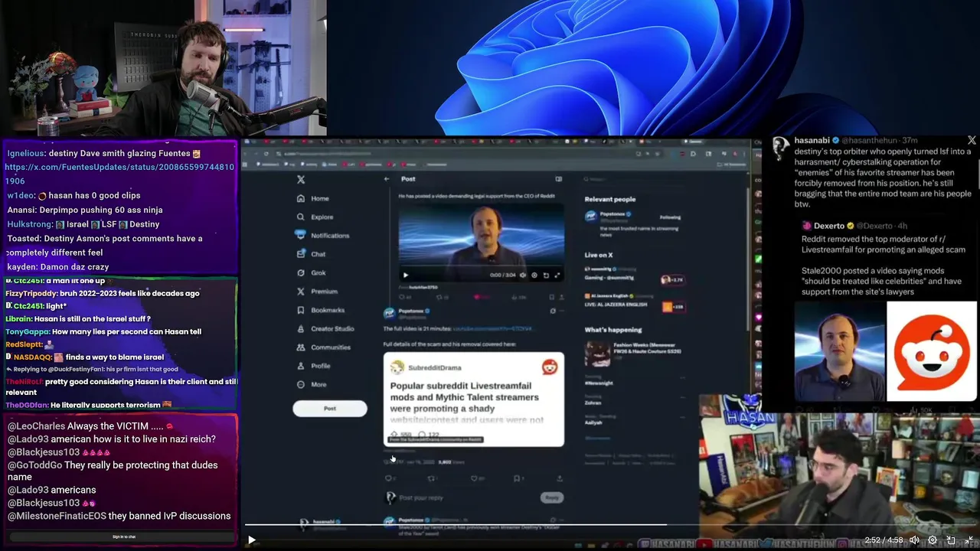Open Grok in the X sidebar
The height and width of the screenshot is (551, 980).
pos(311,272)
